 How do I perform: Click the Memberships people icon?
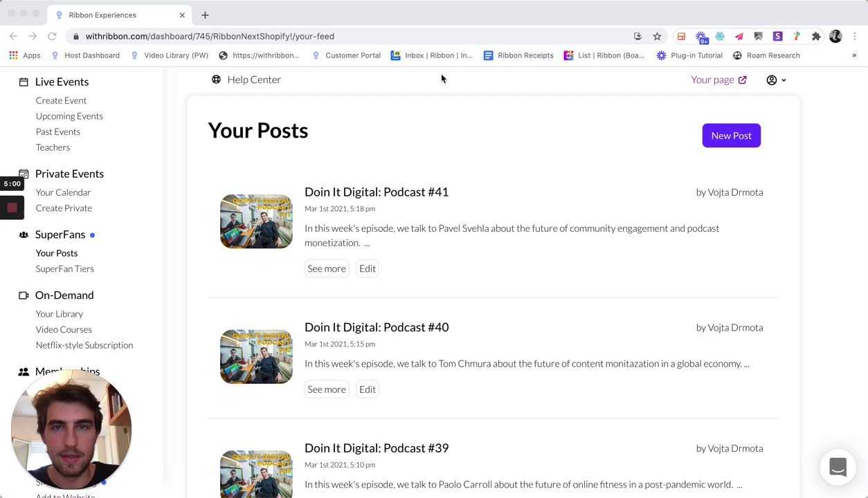pos(24,372)
